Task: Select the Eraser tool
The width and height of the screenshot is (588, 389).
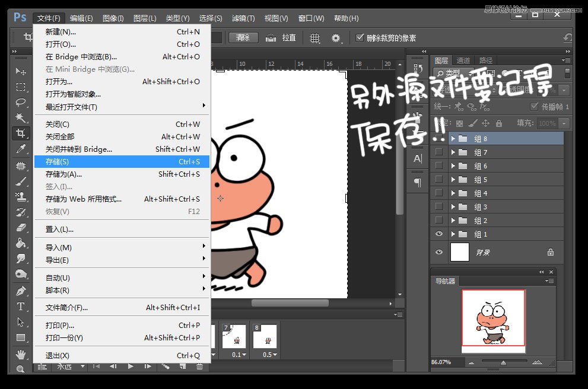Action: point(21,228)
